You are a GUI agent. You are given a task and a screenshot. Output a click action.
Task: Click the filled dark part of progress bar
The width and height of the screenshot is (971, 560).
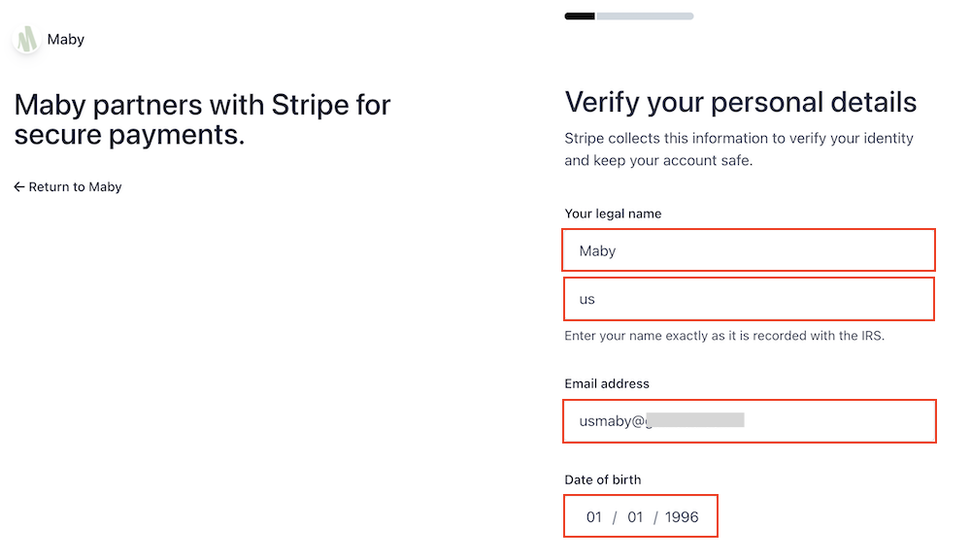pyautogui.click(x=580, y=16)
